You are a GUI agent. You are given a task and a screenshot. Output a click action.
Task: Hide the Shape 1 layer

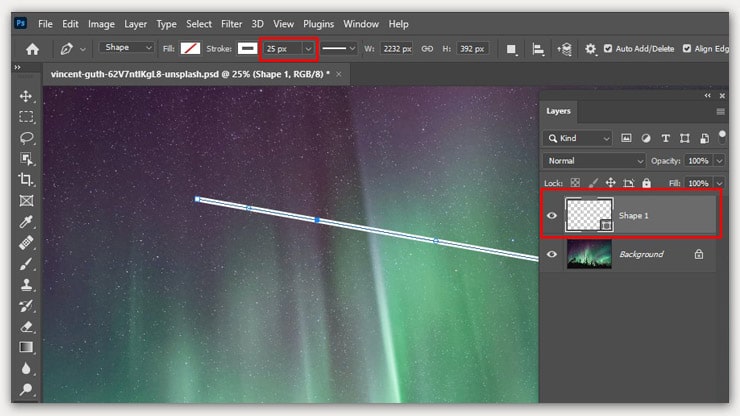coord(552,216)
